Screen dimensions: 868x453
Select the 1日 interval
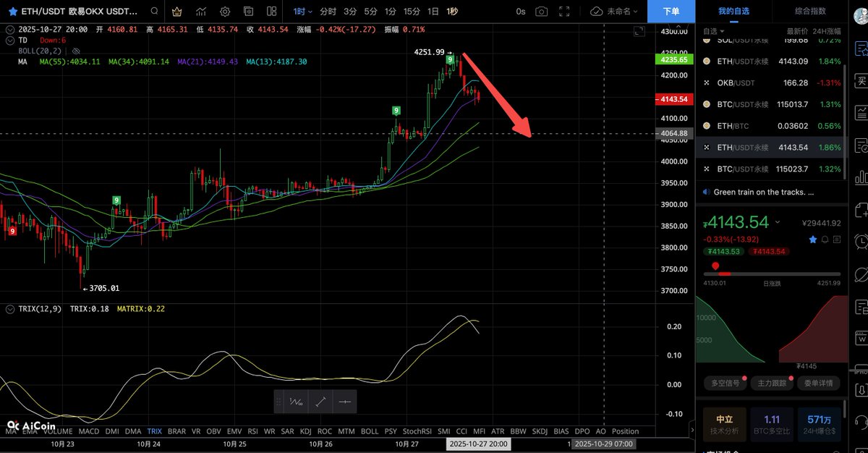tap(433, 12)
